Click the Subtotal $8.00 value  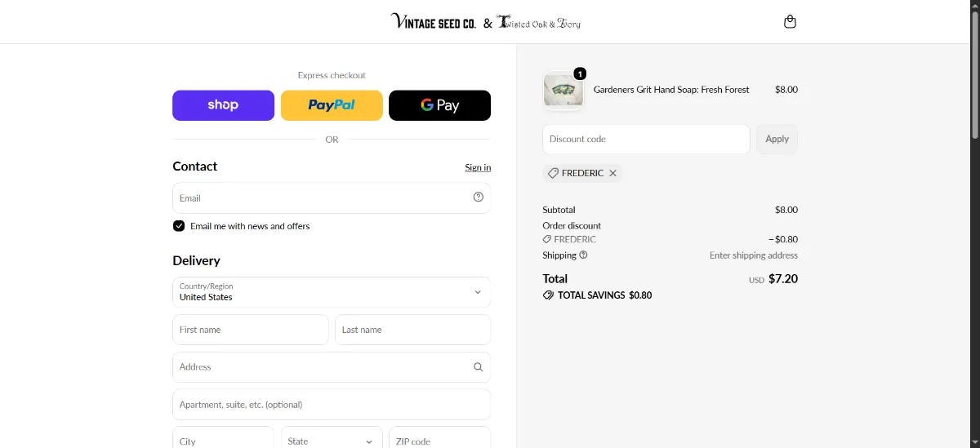pos(786,210)
